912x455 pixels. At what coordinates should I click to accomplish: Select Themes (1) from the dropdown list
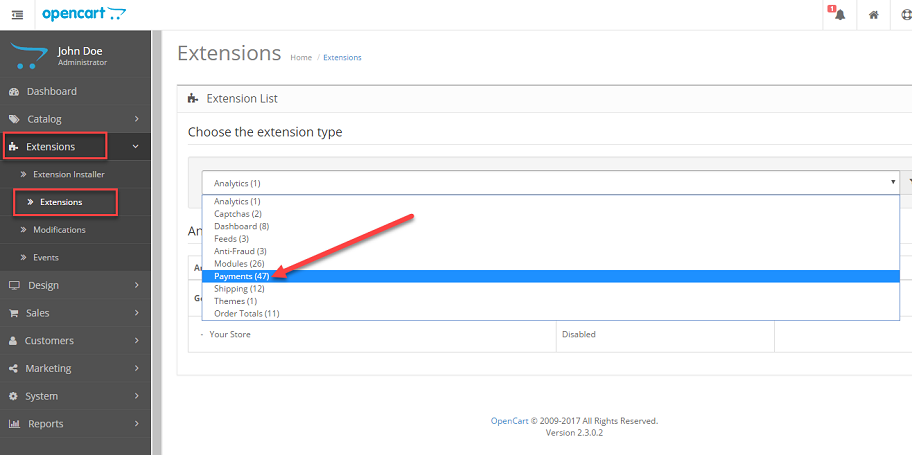550,301
